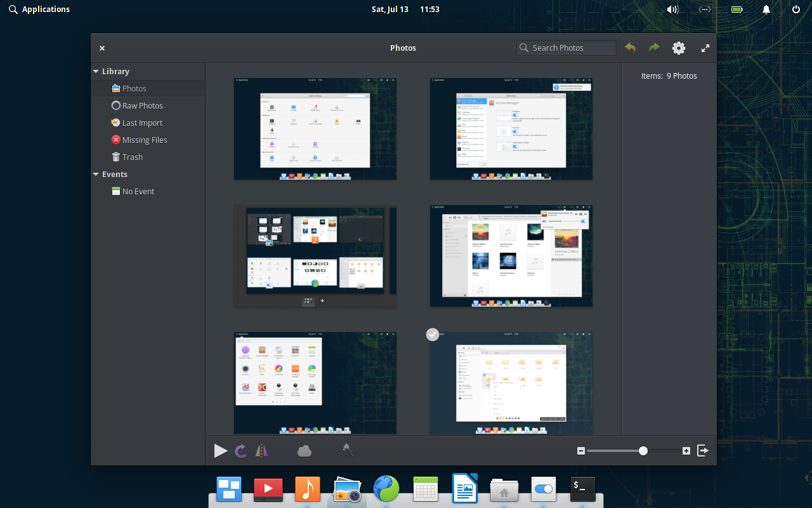This screenshot has height=508, width=812.
Task: Redo the last action
Action: click(x=654, y=48)
